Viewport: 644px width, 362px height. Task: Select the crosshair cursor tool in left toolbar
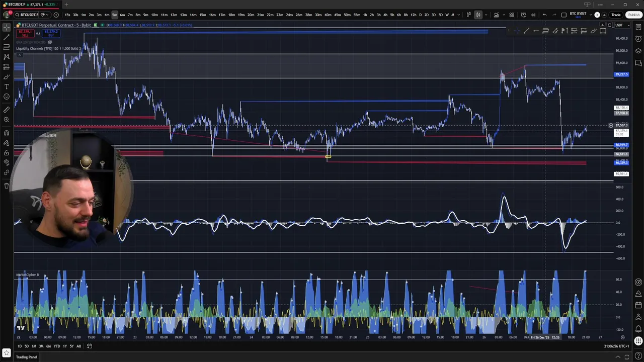[7, 27]
